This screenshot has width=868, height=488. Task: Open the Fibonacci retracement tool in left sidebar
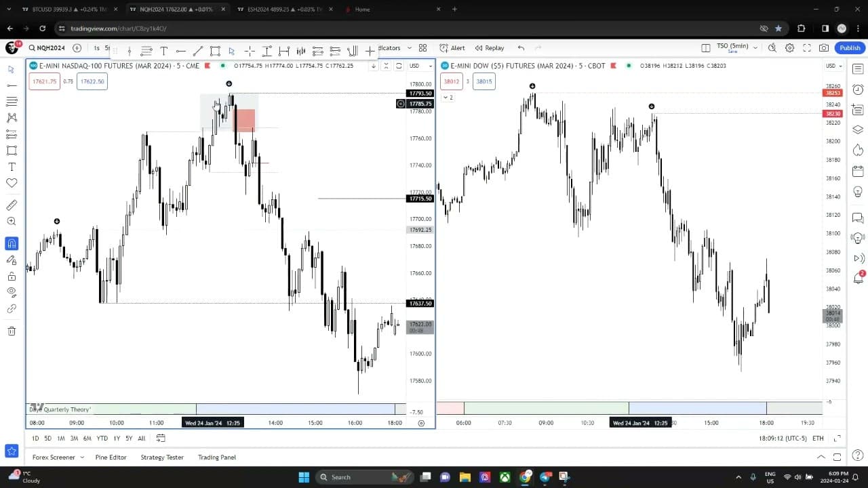tap(12, 102)
